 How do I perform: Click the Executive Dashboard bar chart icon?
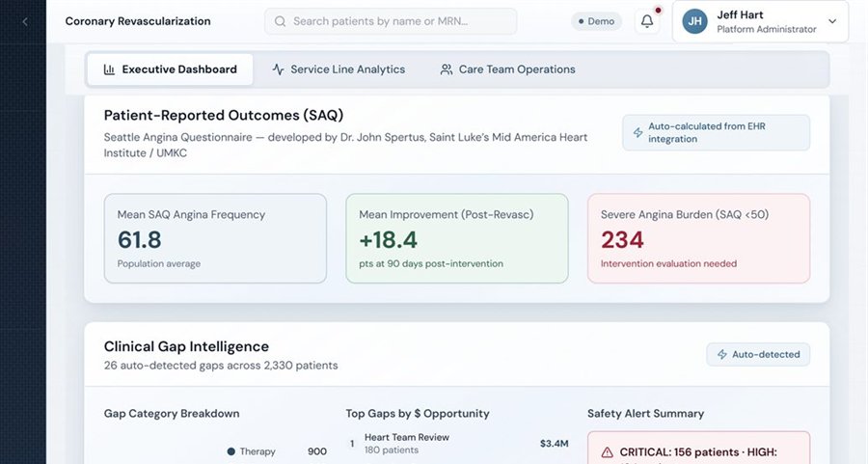tap(109, 69)
